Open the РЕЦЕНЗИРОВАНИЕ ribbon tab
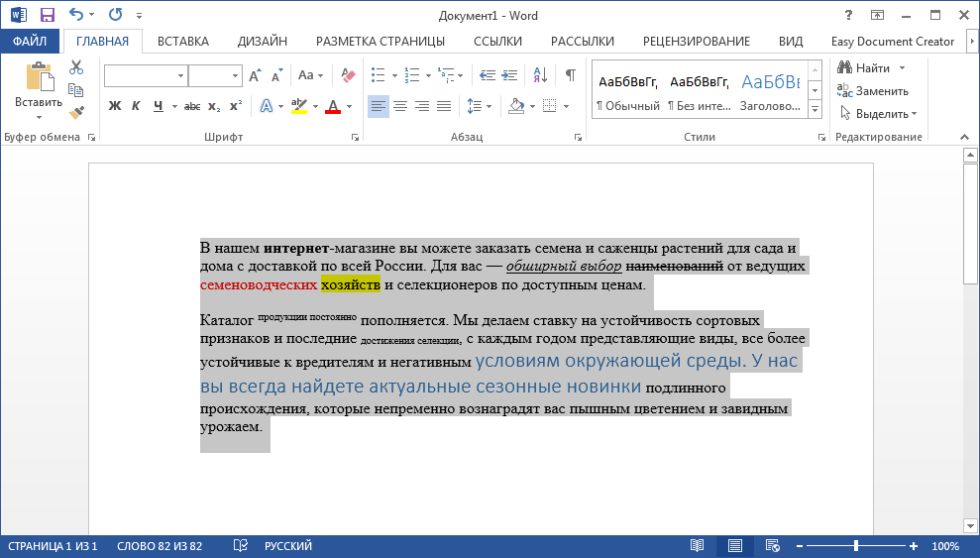The image size is (980, 558). [696, 42]
